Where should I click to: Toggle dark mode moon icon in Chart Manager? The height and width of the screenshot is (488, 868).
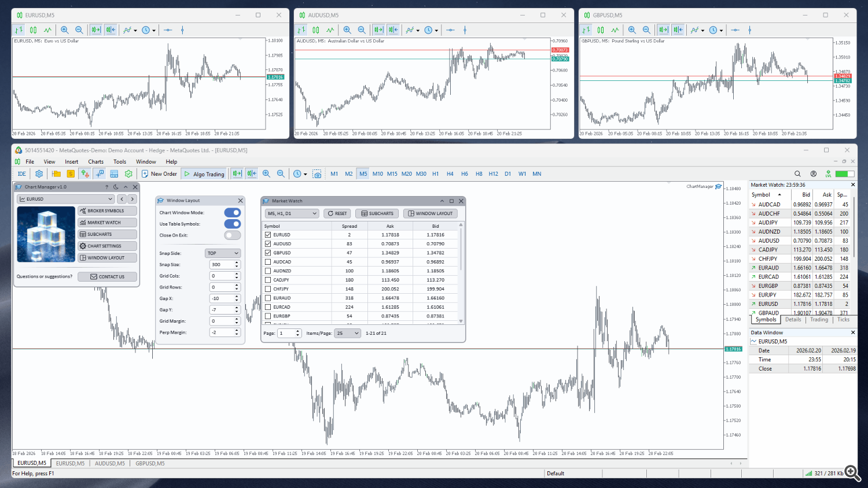116,187
